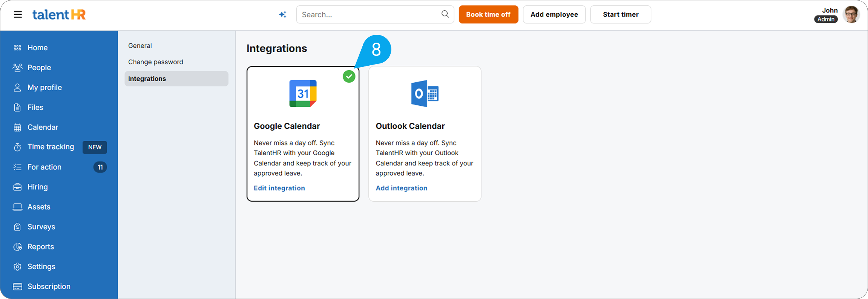Click the 11 count badge

(100, 167)
